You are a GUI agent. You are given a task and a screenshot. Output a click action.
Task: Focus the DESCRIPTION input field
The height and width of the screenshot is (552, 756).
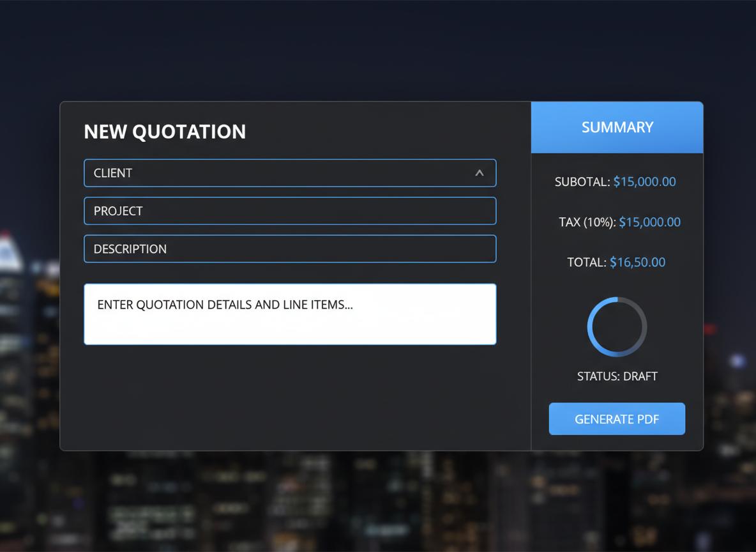coord(290,249)
